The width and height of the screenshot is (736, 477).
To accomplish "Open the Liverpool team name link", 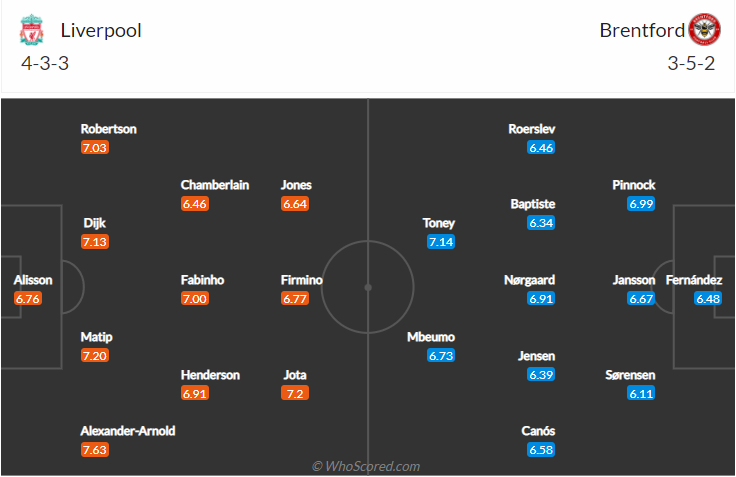I will point(101,30).
